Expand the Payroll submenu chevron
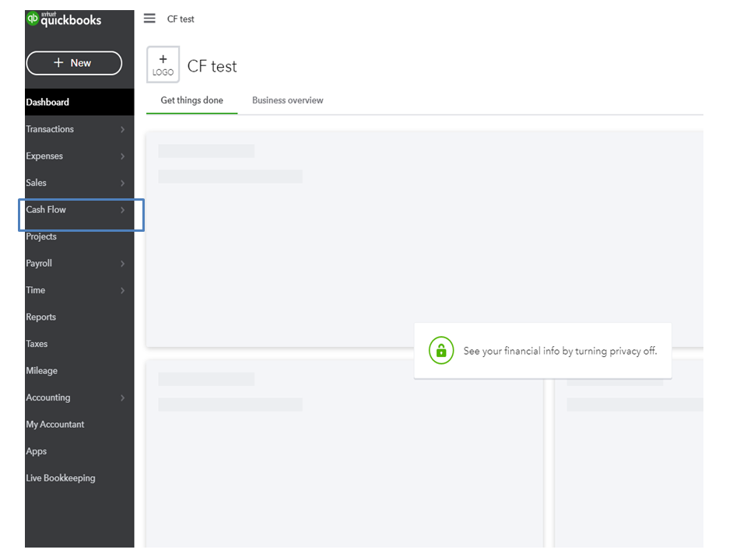Viewport: 747px width, 560px height. [x=122, y=264]
